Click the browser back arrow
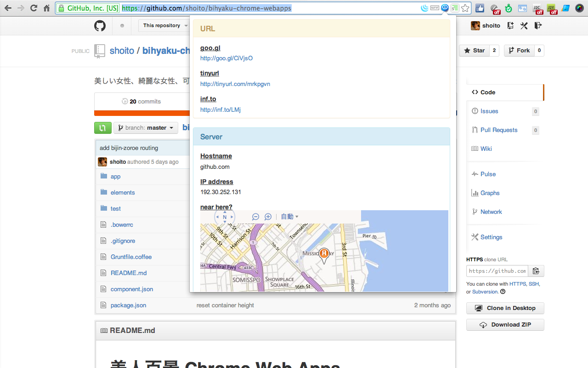Image resolution: width=588 pixels, height=368 pixels. (8, 8)
